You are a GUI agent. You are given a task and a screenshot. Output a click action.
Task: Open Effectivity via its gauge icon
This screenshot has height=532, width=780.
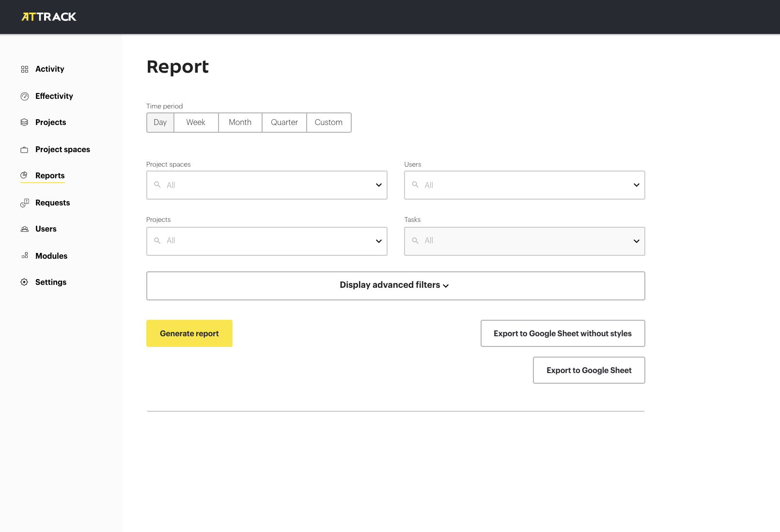pyautogui.click(x=24, y=96)
